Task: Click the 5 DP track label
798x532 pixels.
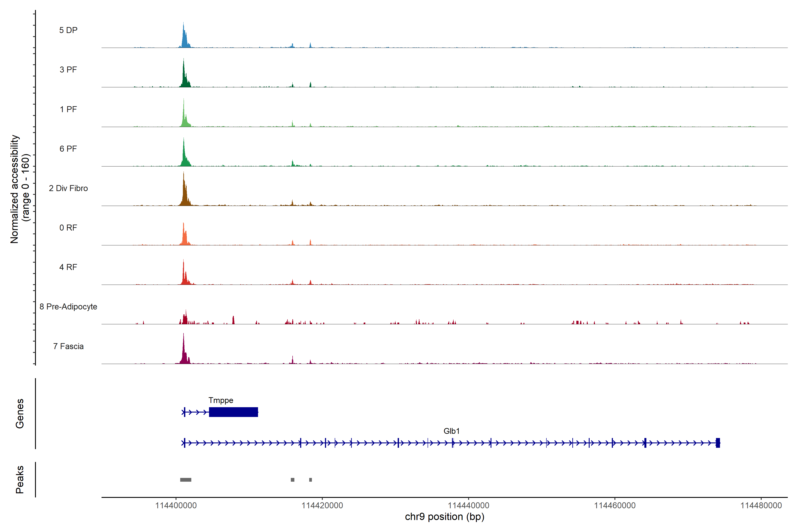Action: point(68,30)
